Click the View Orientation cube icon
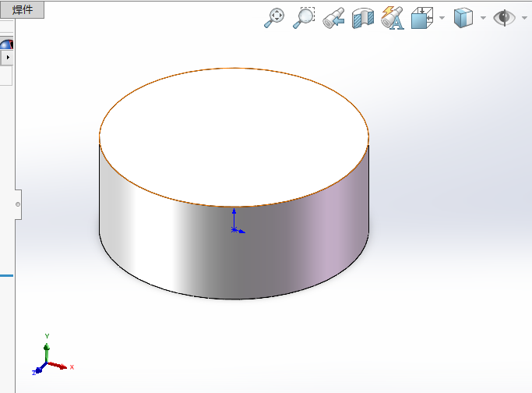 pyautogui.click(x=422, y=18)
